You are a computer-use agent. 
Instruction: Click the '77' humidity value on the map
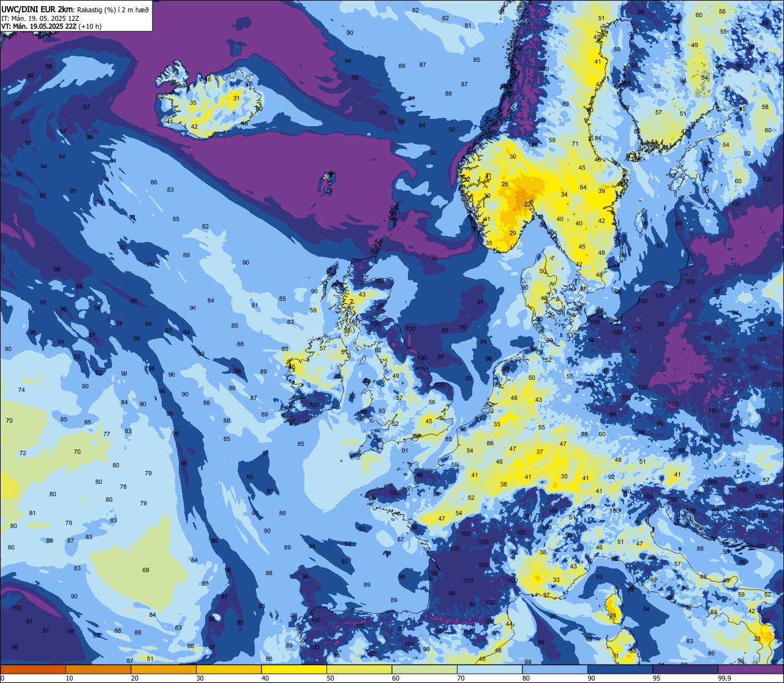click(x=107, y=434)
